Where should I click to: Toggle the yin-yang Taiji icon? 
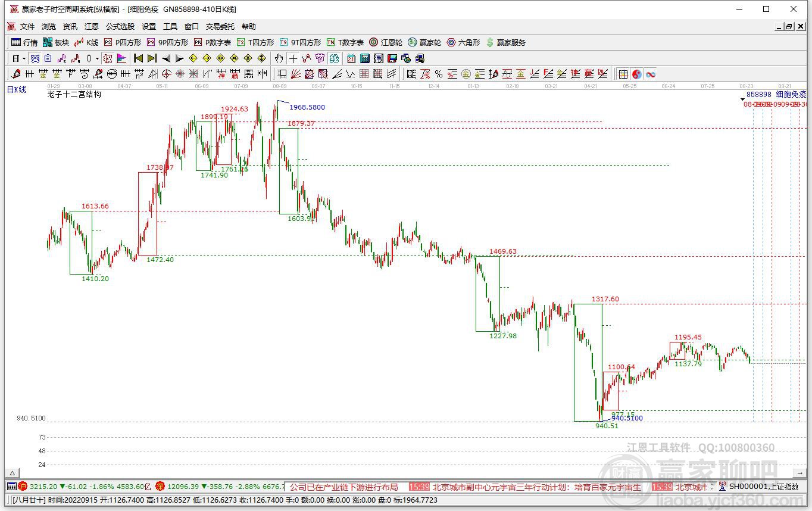click(x=637, y=74)
